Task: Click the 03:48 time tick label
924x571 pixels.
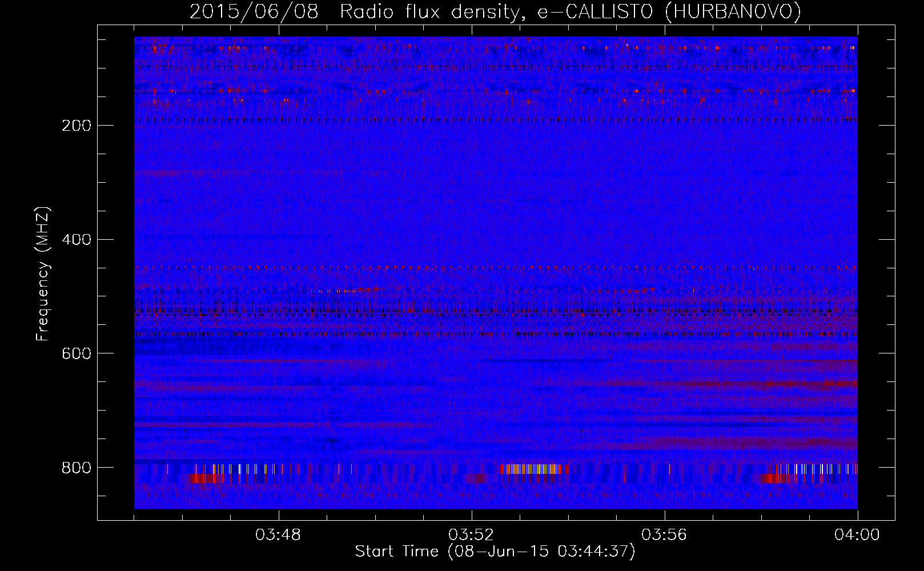Action: pos(278,535)
